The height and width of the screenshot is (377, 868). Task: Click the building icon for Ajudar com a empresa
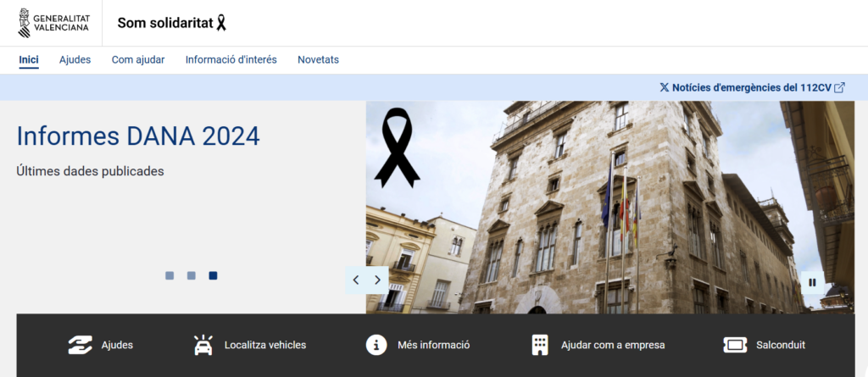click(x=540, y=345)
